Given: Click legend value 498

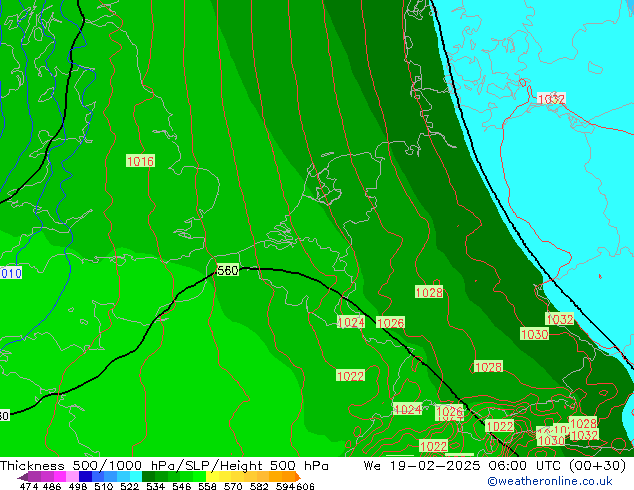Looking at the screenshot, I should (78, 486).
